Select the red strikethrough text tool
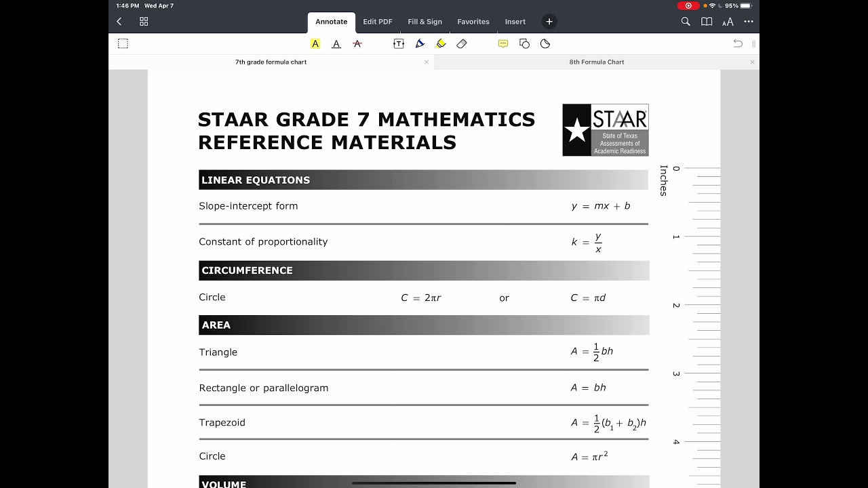 [357, 43]
